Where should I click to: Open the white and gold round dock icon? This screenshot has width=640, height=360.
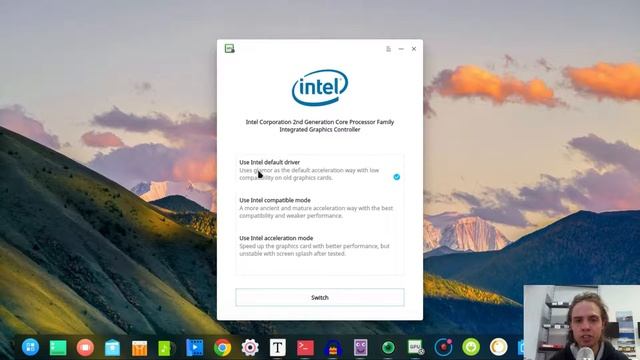(498, 347)
